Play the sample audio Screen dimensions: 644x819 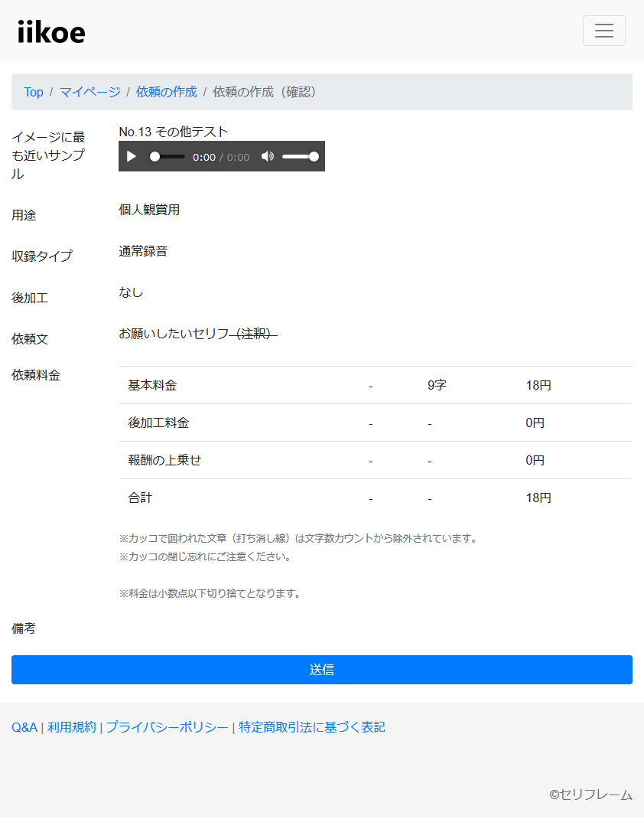[x=132, y=157]
